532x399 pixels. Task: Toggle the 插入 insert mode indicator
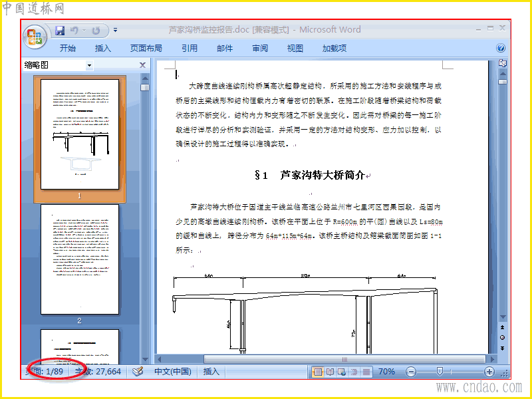pyautogui.click(x=211, y=372)
